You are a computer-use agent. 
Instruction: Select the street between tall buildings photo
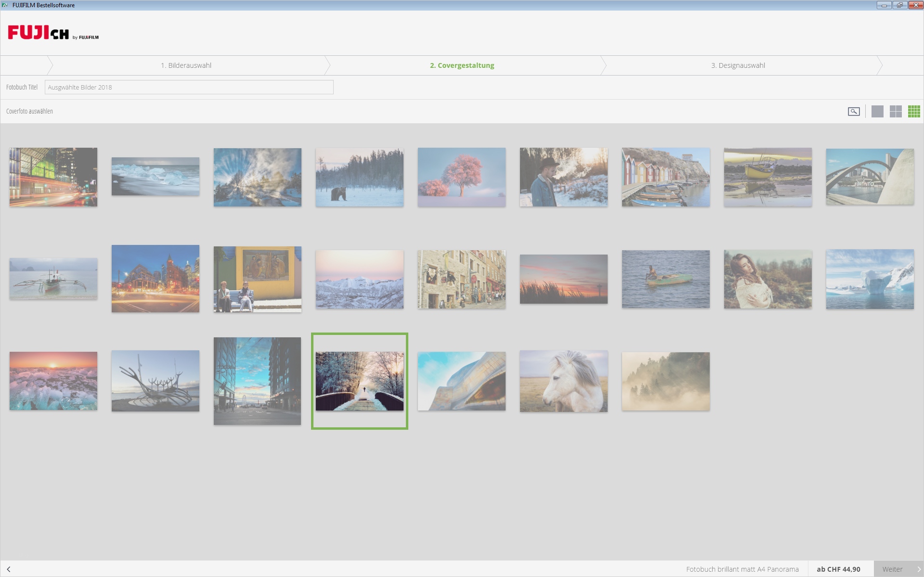click(258, 381)
